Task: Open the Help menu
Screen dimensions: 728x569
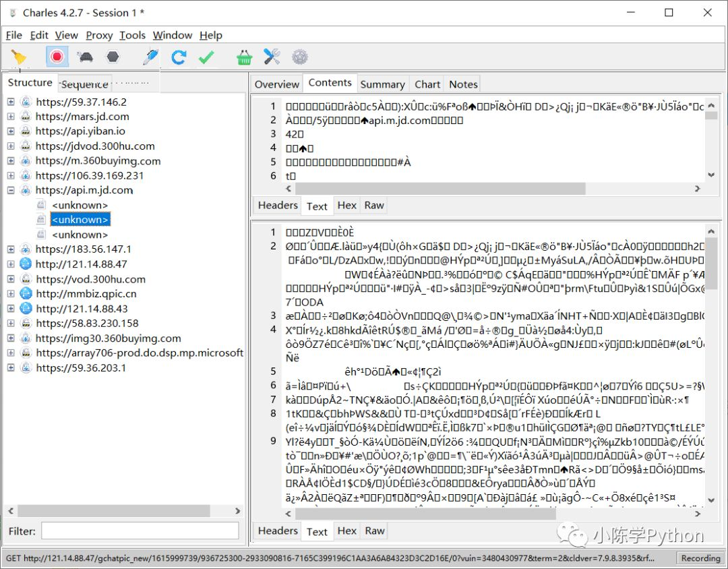Action: pos(211,35)
